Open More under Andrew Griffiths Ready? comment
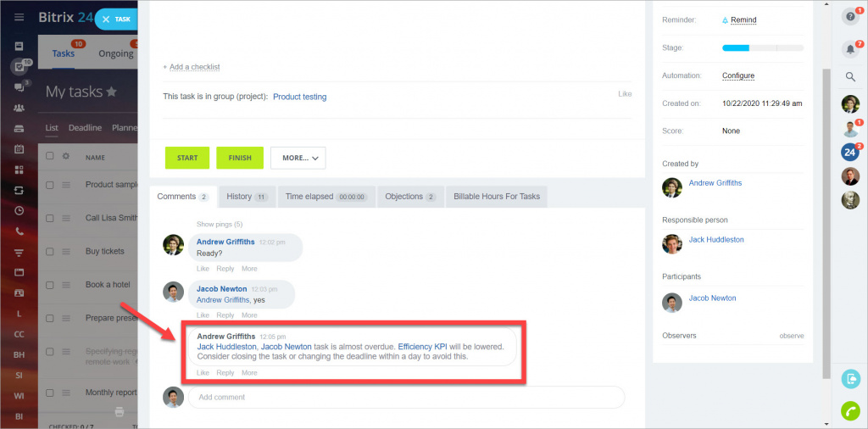The width and height of the screenshot is (868, 429). (x=249, y=269)
